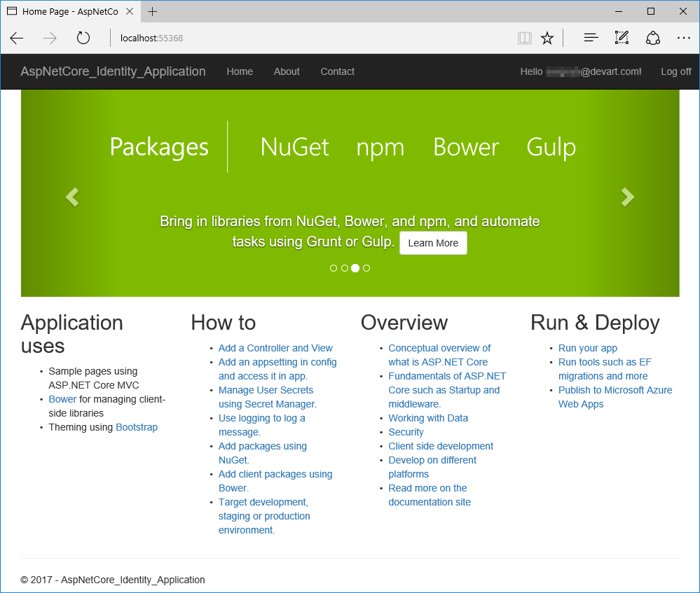Viewport: 700px width, 593px height.
Task: Open the Add a Controller and View link
Action: pyautogui.click(x=275, y=348)
